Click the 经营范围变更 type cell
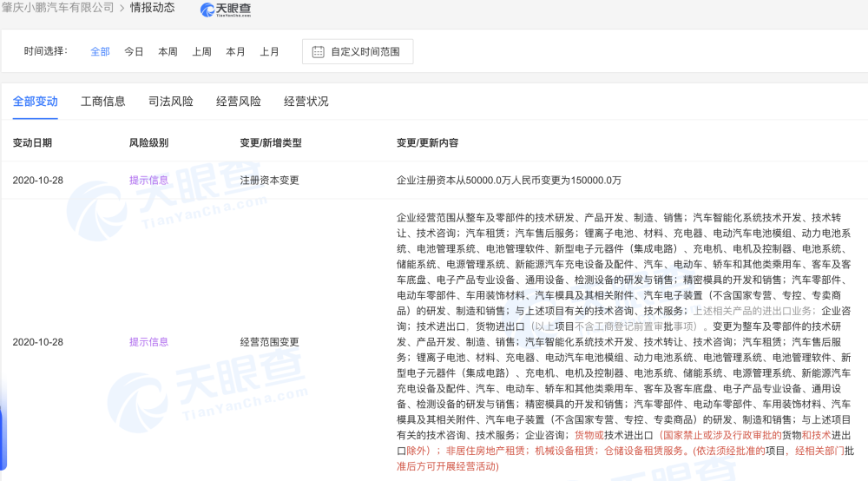 click(x=270, y=342)
